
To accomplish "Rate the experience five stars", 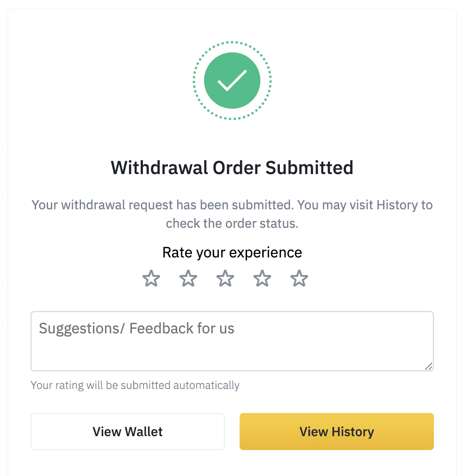I will pyautogui.click(x=299, y=278).
